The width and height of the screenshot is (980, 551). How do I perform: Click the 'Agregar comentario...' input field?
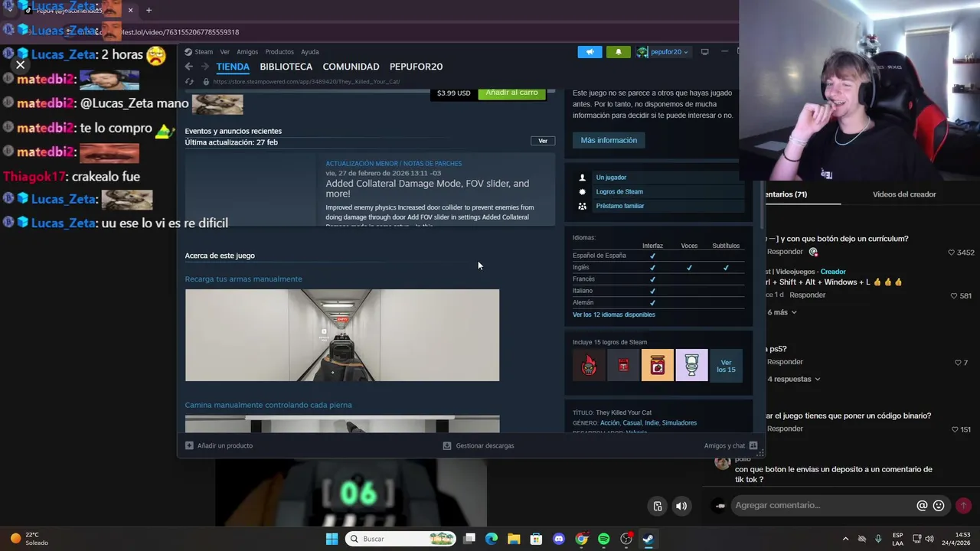coord(822,505)
